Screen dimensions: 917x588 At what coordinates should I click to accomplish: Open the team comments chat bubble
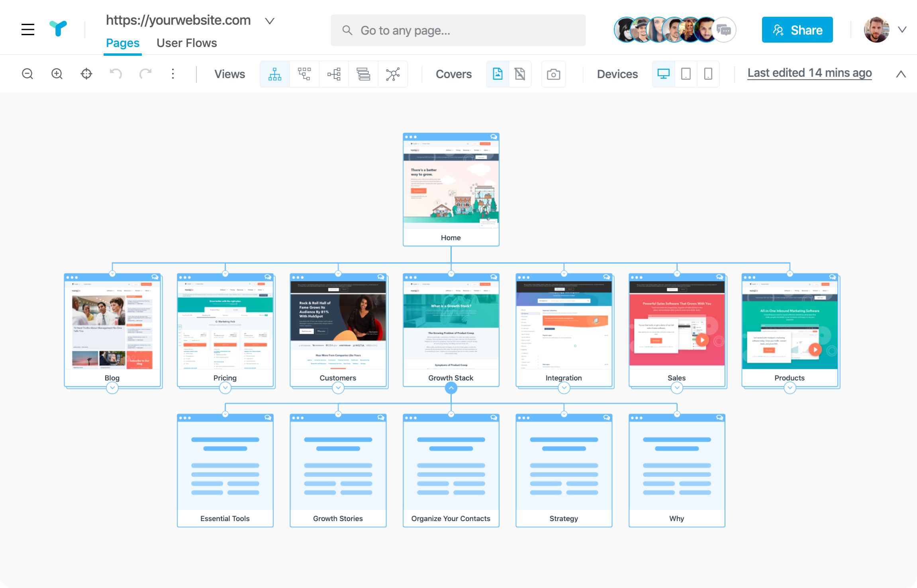724,30
